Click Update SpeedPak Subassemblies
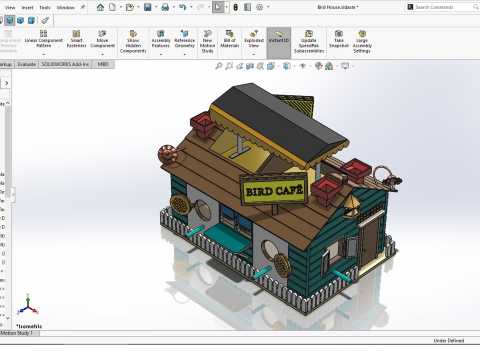Viewport: 480px width, 360px height. pos(309,41)
